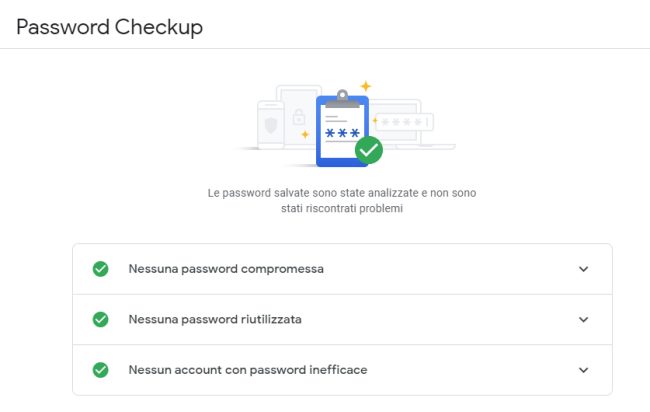The image size is (650, 412).
Task: Click the small yellow sparkle left of the clipboard
Action: coord(306,134)
